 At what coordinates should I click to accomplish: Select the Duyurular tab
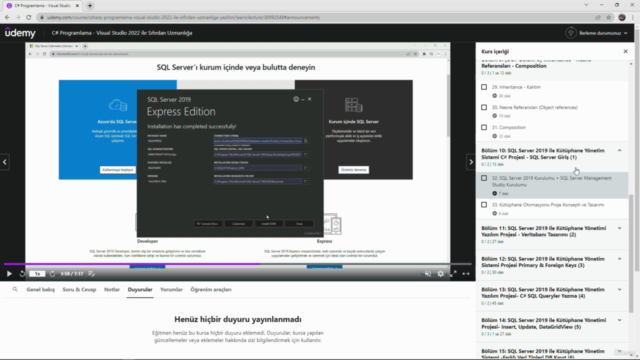point(140,289)
